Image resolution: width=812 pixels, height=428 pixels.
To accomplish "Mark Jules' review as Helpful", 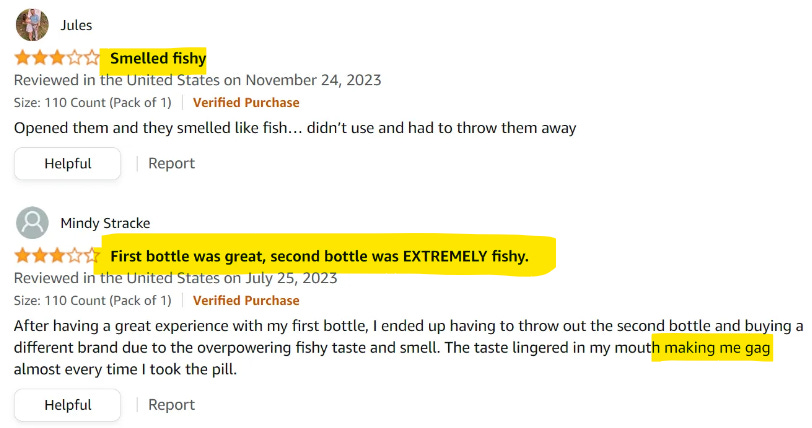I will click(x=67, y=163).
